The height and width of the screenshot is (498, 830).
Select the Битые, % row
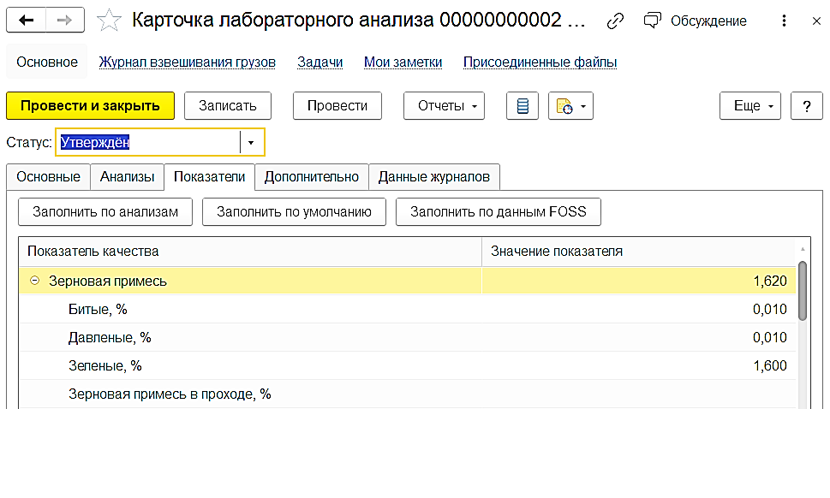[408, 309]
